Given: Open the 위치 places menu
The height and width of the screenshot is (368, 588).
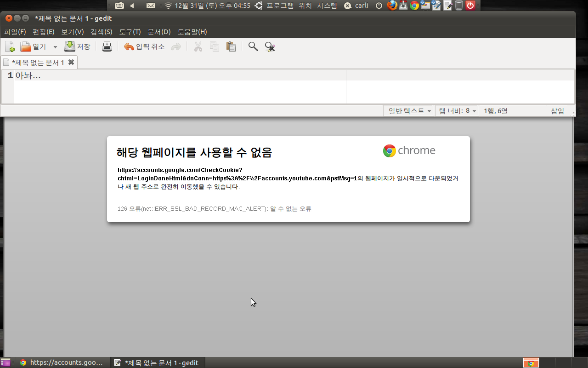Looking at the screenshot, I should coord(305,6).
